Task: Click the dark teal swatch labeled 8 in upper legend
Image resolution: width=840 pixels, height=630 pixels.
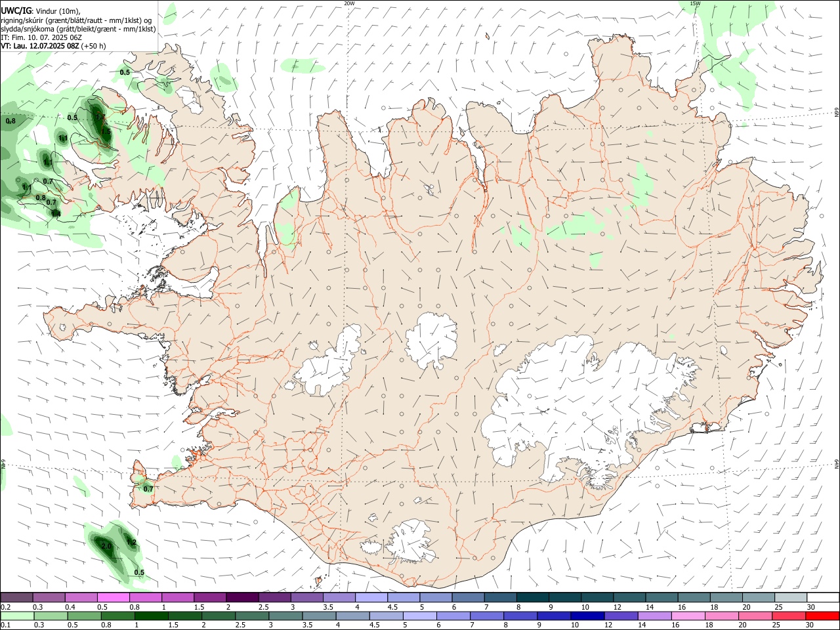Action: (534, 597)
